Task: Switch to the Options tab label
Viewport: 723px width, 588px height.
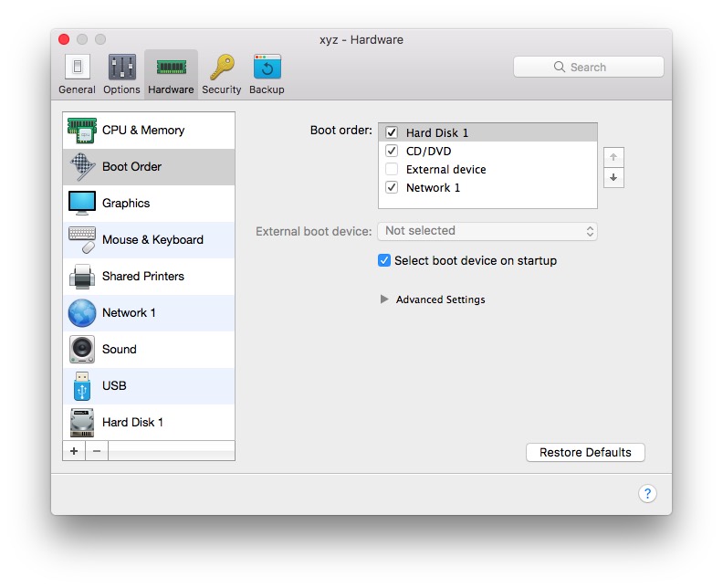Action: [121, 89]
